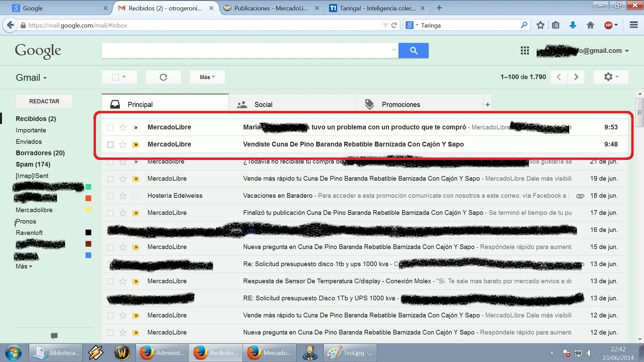Viewport: 644px width, 362px height.
Task: Click the black Ravenloft label color
Action: 88,233
